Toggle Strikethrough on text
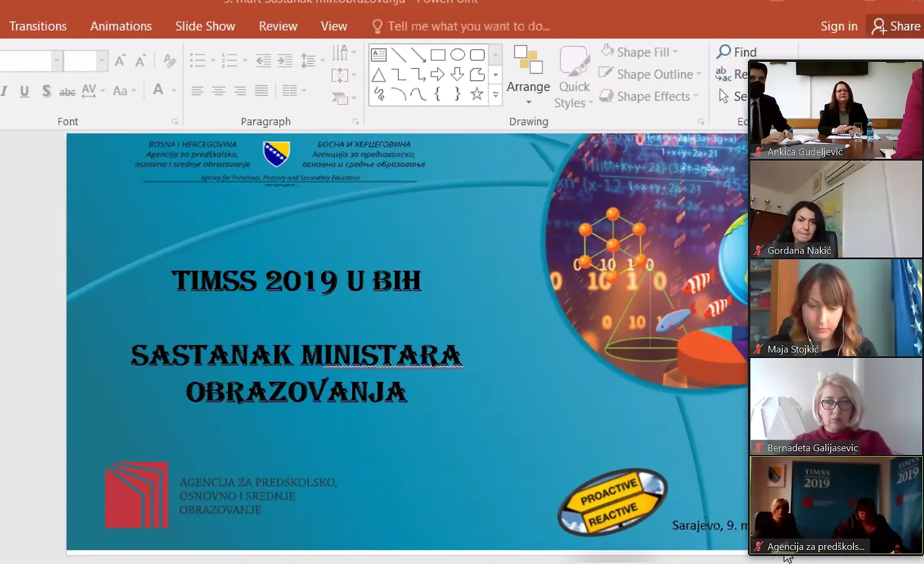 (67, 91)
